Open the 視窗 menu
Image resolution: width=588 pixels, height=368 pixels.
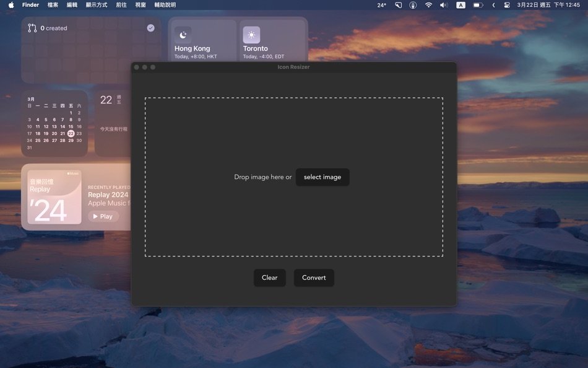click(141, 5)
